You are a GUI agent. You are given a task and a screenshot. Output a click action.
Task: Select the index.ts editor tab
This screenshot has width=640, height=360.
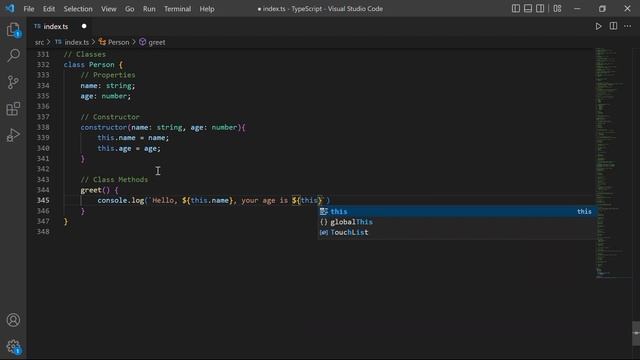click(60, 26)
